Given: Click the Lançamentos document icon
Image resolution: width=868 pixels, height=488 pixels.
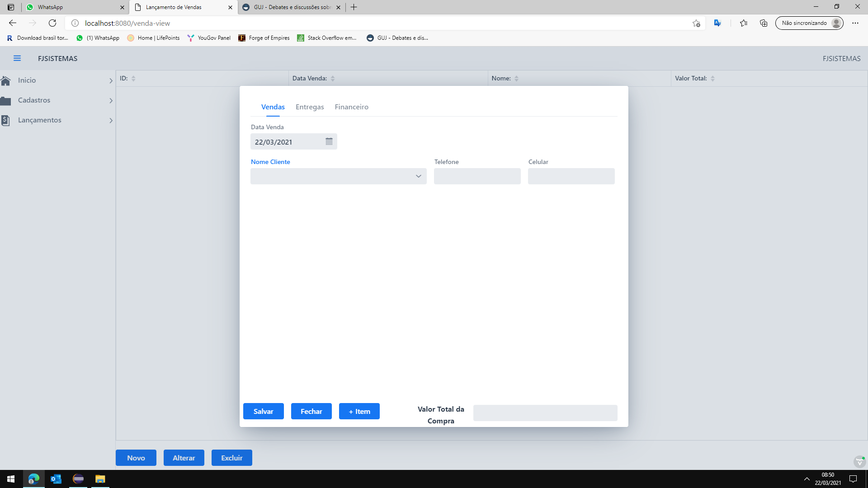Looking at the screenshot, I should point(6,121).
